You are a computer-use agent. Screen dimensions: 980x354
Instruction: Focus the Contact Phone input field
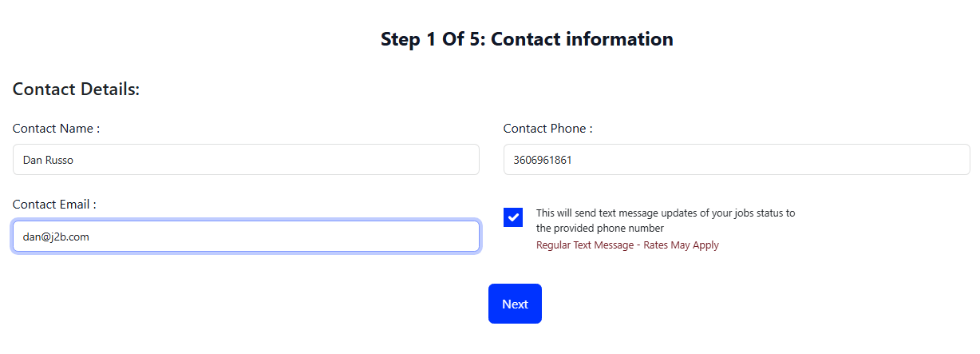[736, 160]
